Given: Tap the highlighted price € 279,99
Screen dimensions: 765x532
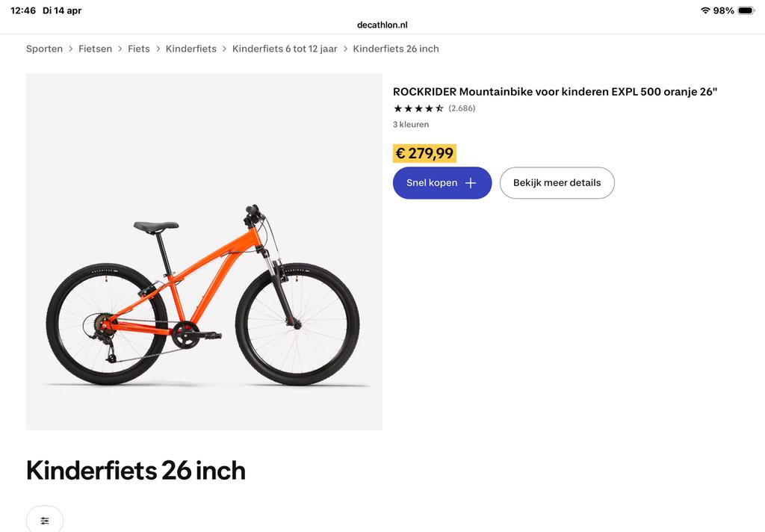Looking at the screenshot, I should [x=424, y=153].
